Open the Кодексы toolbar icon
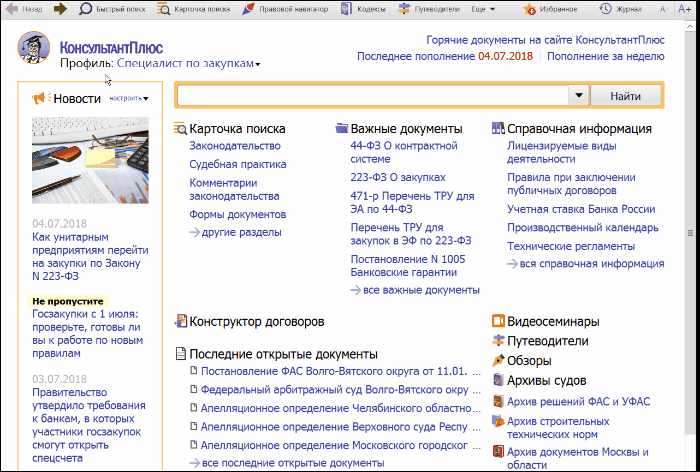Viewport: 700px width, 472px height. pyautogui.click(x=346, y=8)
